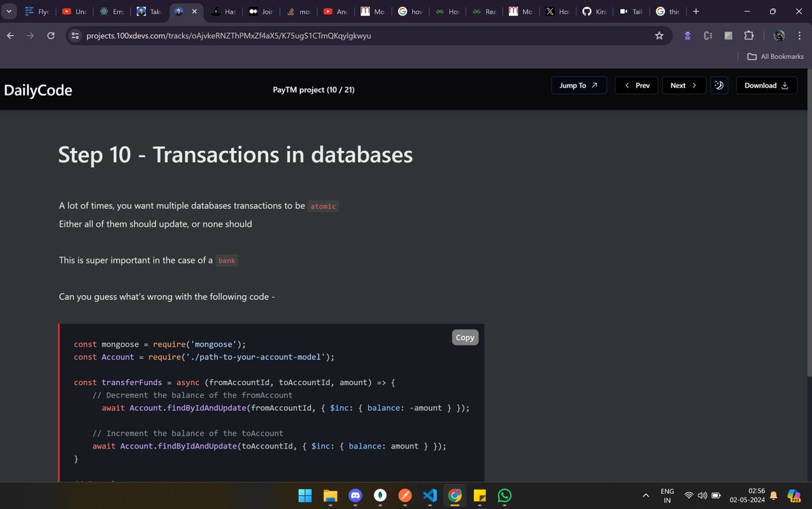Switch to the thir Google tab
The image size is (812, 509).
pos(669,12)
